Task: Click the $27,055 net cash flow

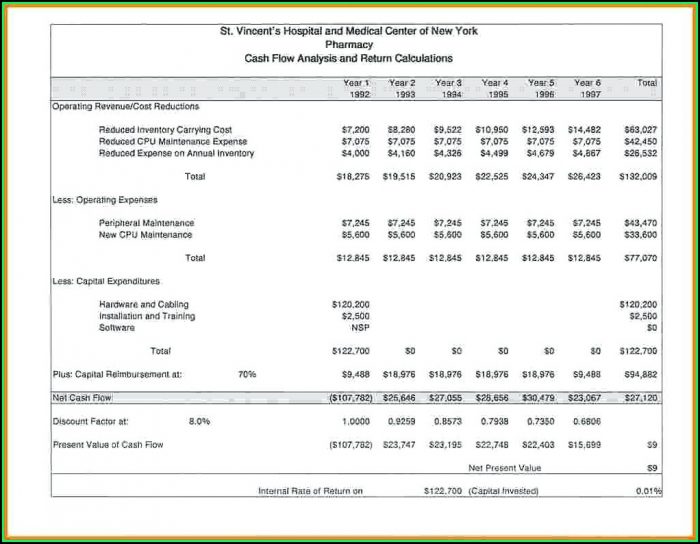Action: coord(445,398)
